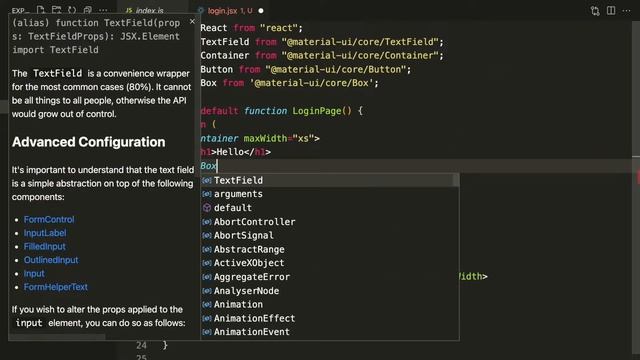Click variable icon beside arguments suggestion
This screenshot has height=360, width=640.
[x=207, y=194]
